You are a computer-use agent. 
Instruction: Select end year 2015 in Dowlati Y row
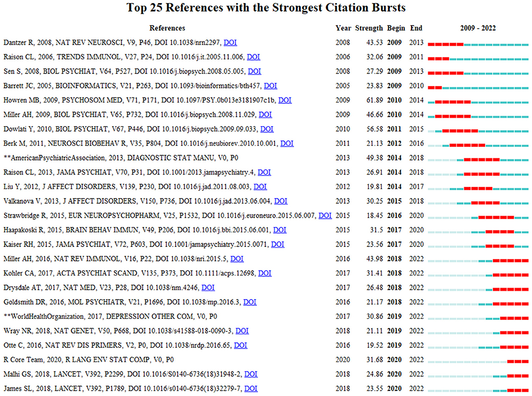[x=416, y=129]
